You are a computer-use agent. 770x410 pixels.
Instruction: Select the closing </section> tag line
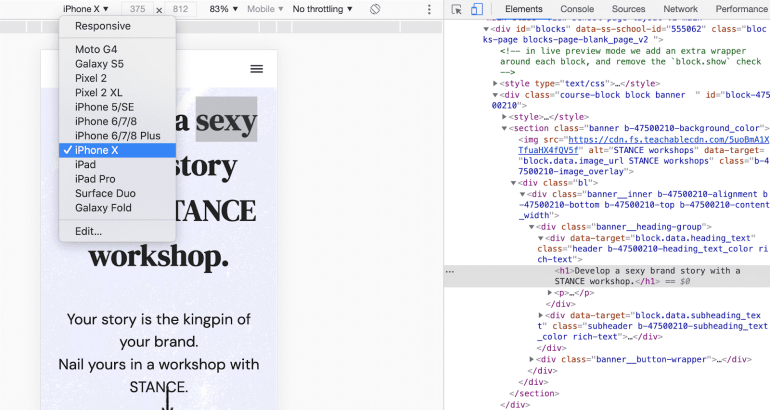point(534,393)
